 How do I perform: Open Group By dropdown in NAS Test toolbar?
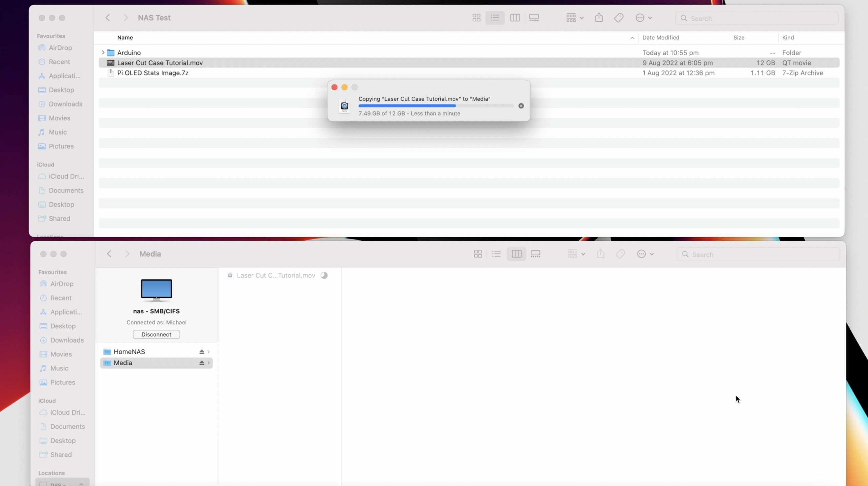574,18
